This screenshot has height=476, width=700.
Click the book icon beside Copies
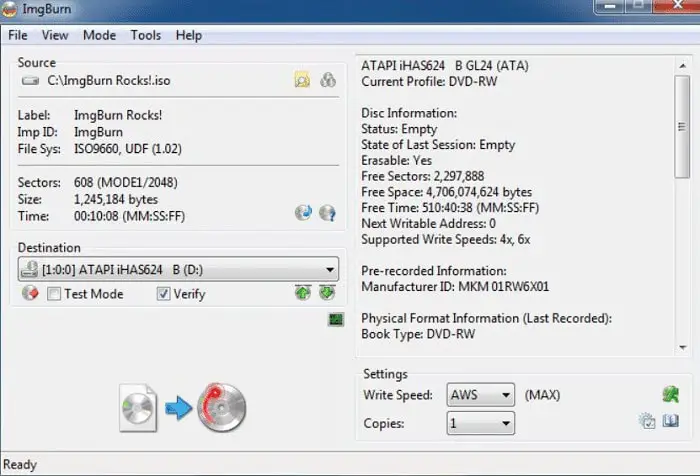click(x=671, y=421)
